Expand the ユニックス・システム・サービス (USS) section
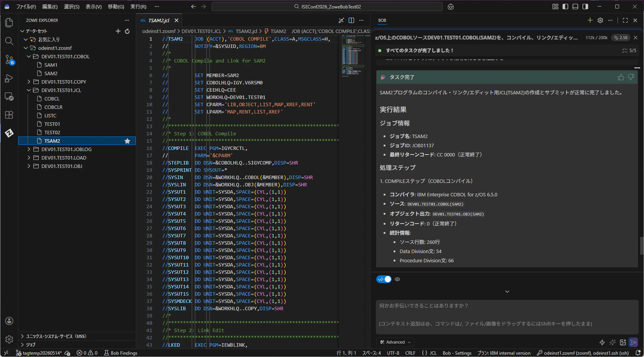The height and width of the screenshot is (357, 644). point(22,336)
